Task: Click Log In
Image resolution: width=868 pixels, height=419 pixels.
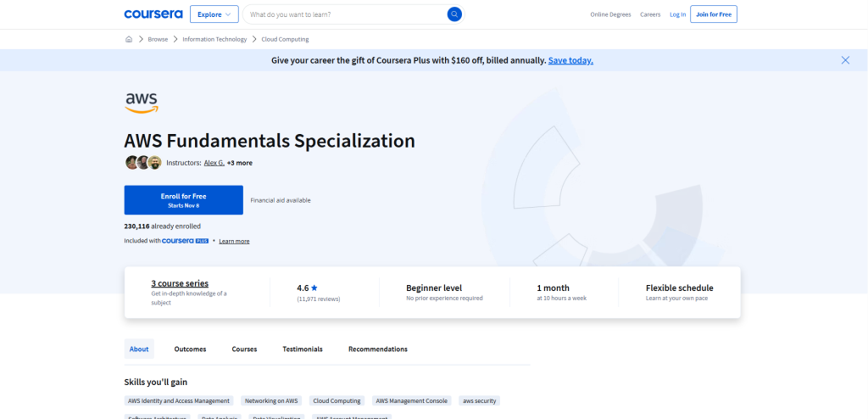Action: coord(677,14)
